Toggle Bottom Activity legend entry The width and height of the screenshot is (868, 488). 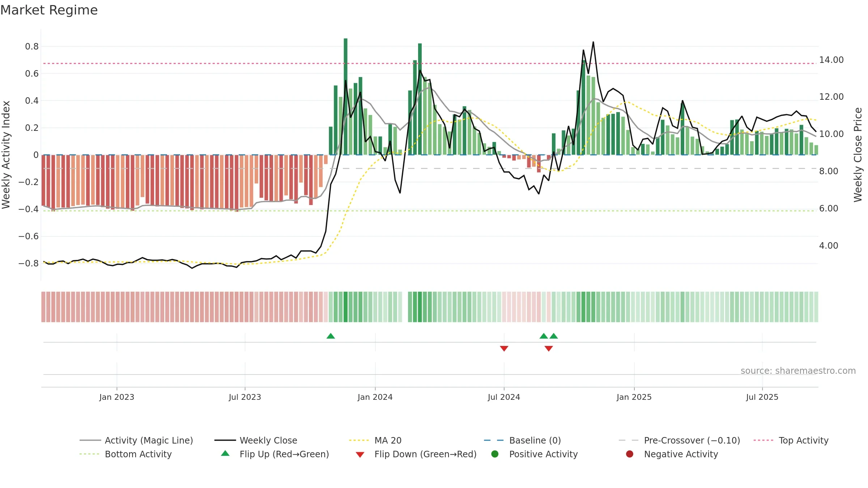pyautogui.click(x=125, y=454)
